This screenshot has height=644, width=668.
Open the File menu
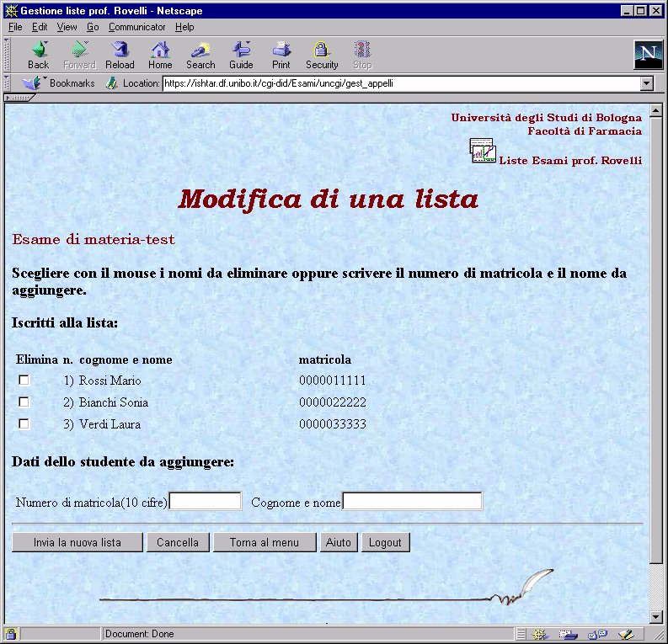point(15,27)
